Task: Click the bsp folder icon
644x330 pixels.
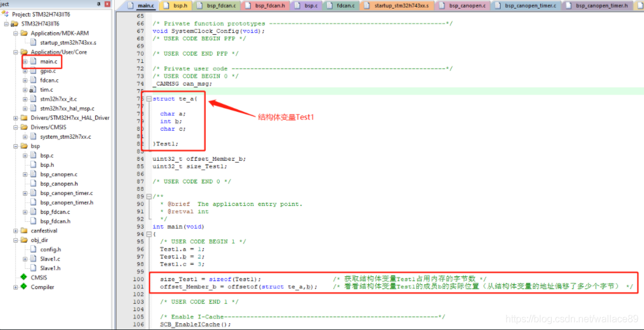Action: (x=24, y=146)
